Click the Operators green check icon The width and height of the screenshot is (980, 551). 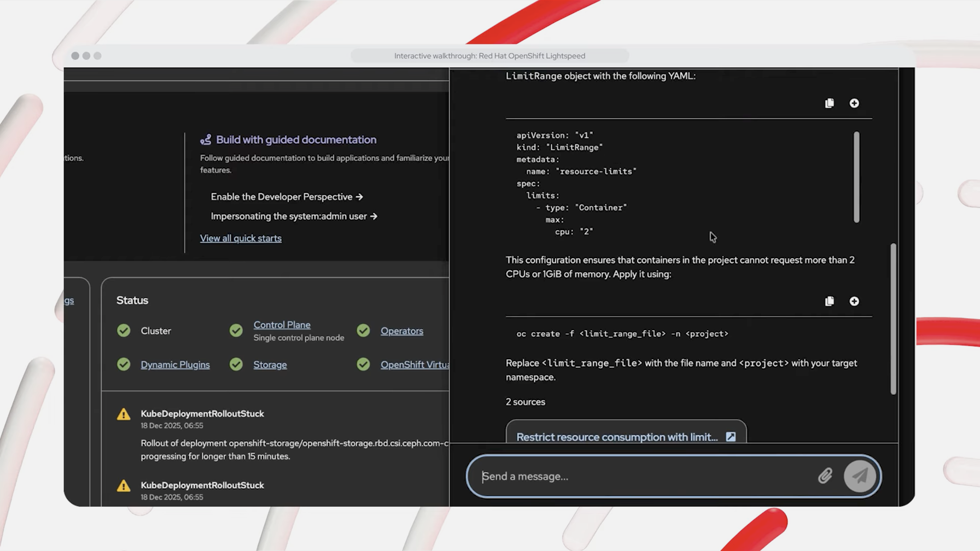pos(363,331)
